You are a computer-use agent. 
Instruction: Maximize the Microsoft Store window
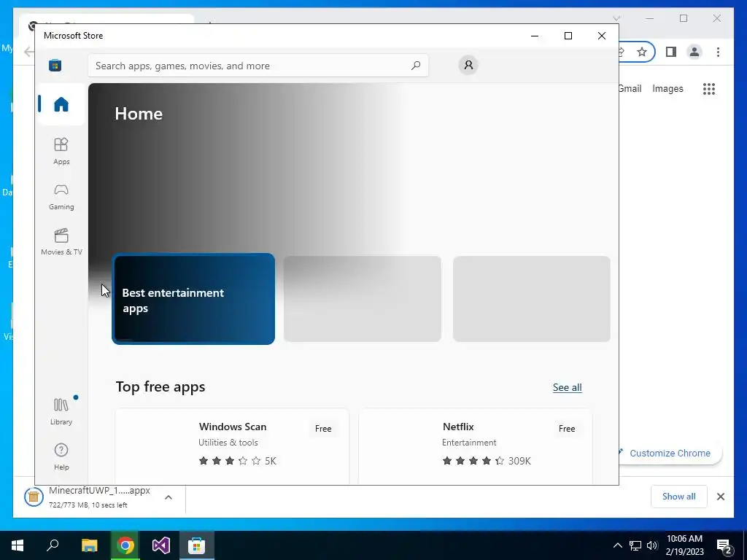pyautogui.click(x=568, y=36)
